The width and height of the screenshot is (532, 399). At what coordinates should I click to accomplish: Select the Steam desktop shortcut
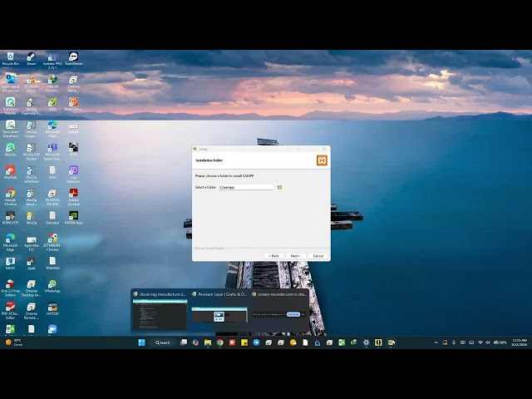32,58
